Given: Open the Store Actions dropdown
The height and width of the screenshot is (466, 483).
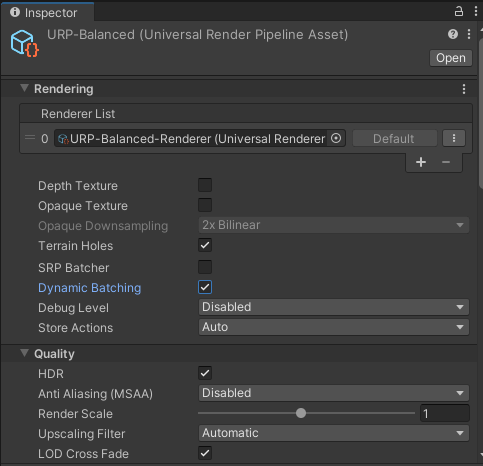Looking at the screenshot, I should click(x=334, y=327).
